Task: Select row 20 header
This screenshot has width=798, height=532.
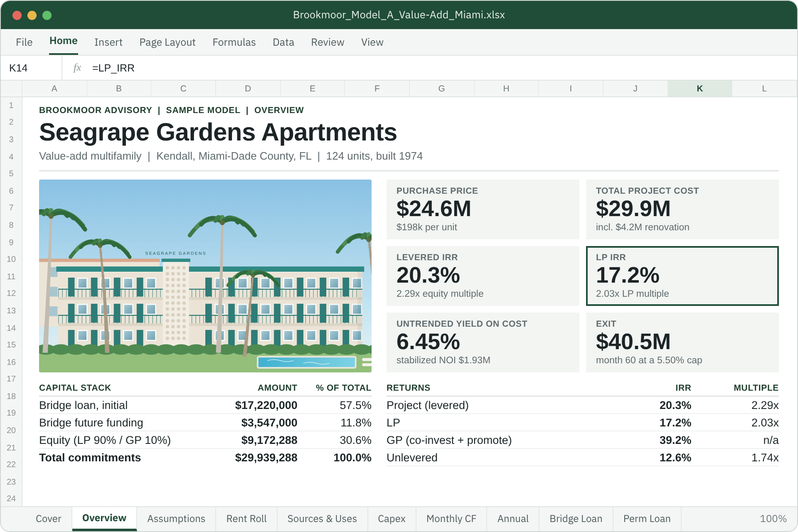Action: (11, 430)
